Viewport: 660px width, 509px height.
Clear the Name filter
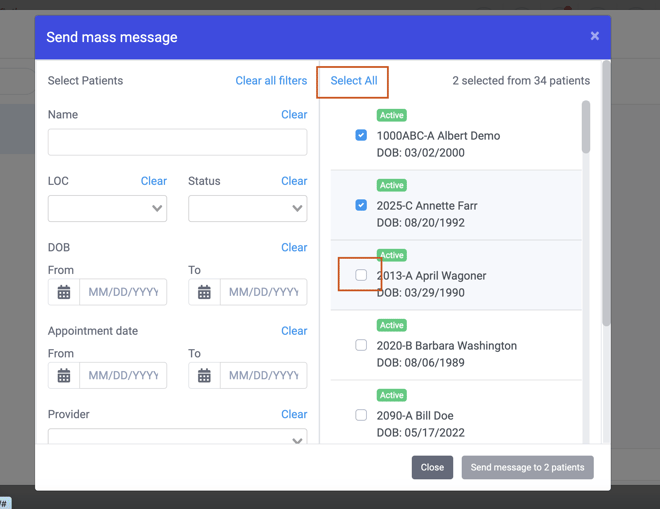coord(294,115)
